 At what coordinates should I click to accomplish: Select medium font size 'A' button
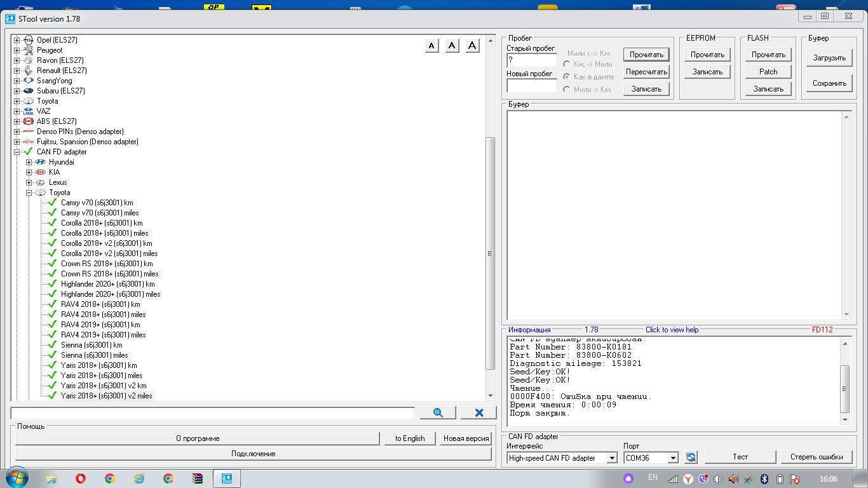(x=452, y=45)
